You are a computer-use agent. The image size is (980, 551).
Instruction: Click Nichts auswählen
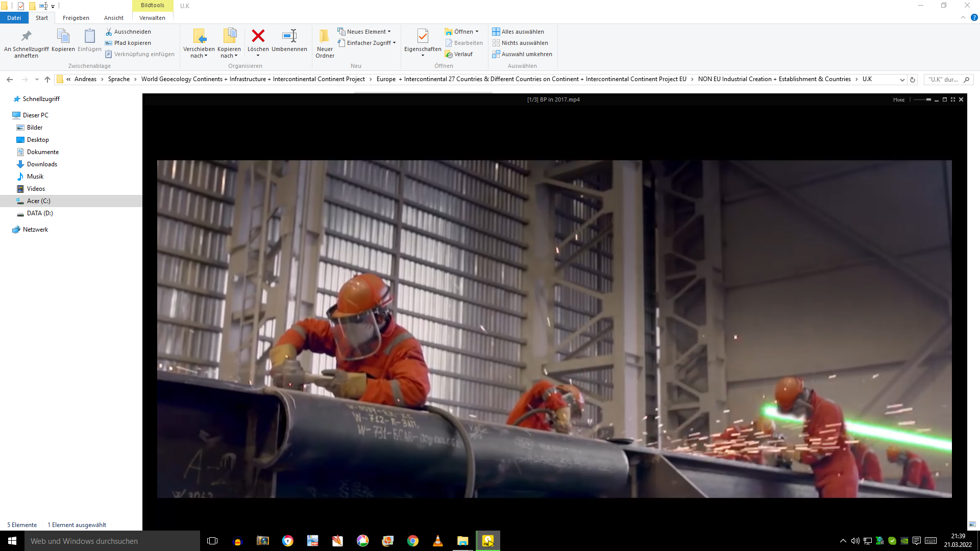(x=520, y=43)
